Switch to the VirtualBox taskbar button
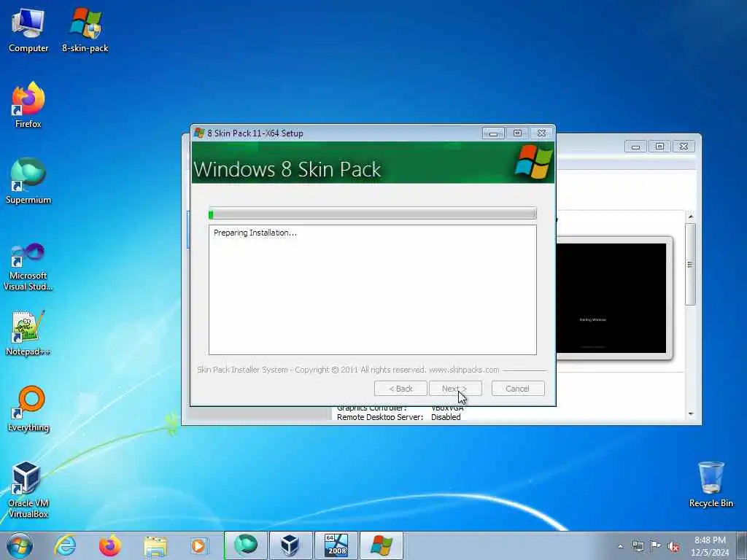The image size is (747, 560). pos(290,545)
